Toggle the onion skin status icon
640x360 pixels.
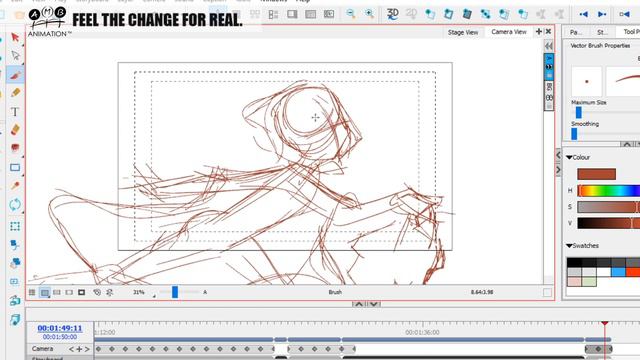[x=97, y=292]
